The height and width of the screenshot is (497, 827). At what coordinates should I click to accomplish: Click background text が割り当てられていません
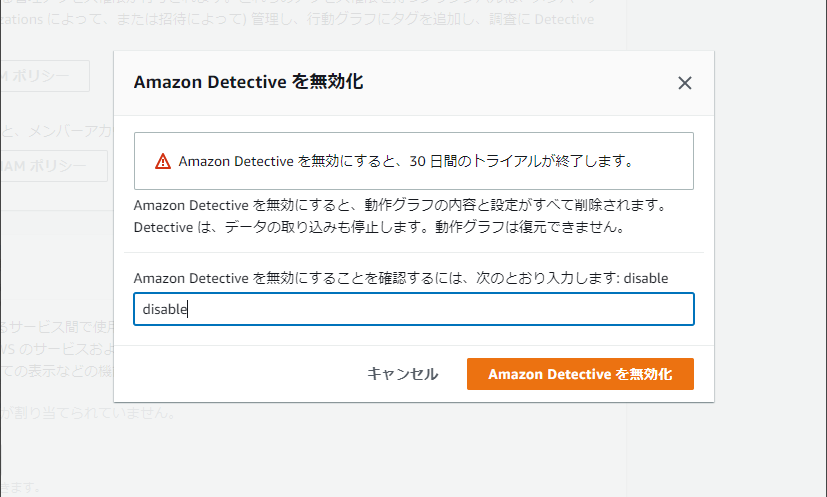[x=88, y=413]
